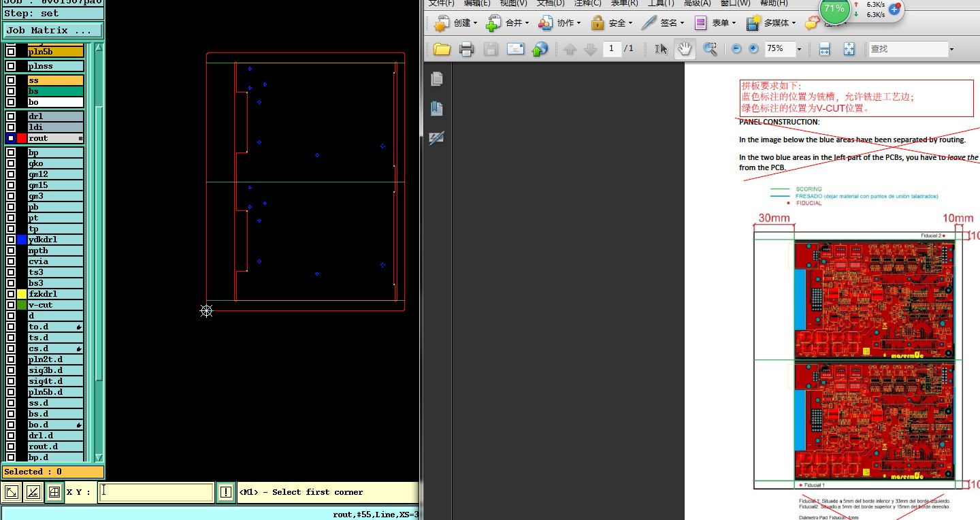Viewport: 980px width, 520px height.
Task: Click the exclamation mark button
Action: pyautogui.click(x=226, y=492)
